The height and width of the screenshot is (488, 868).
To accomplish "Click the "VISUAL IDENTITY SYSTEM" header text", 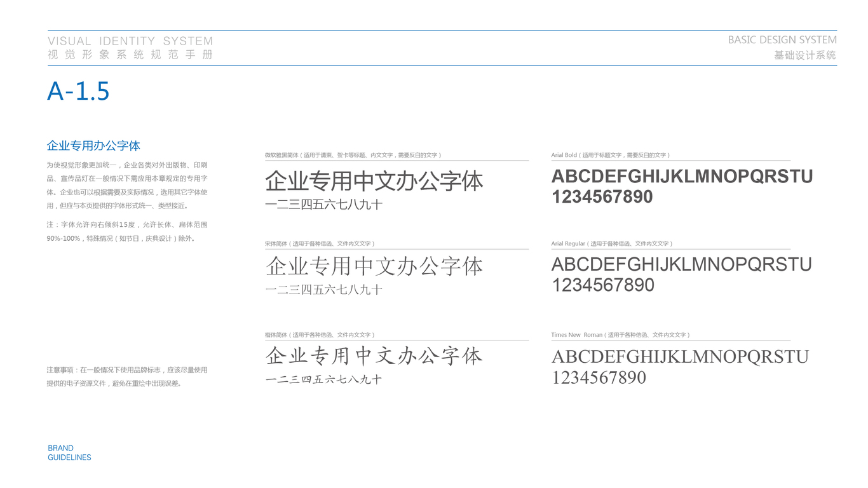I will 130,41.
